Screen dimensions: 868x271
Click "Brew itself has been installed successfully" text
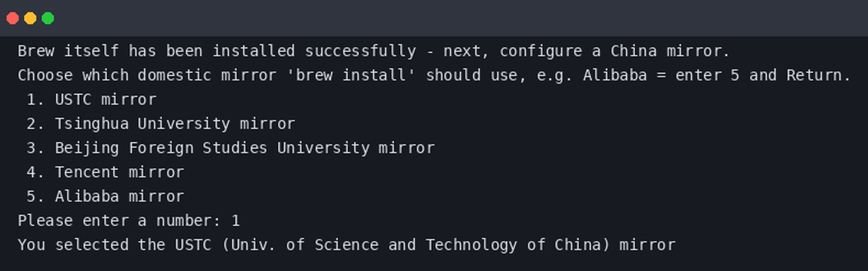[217, 51]
